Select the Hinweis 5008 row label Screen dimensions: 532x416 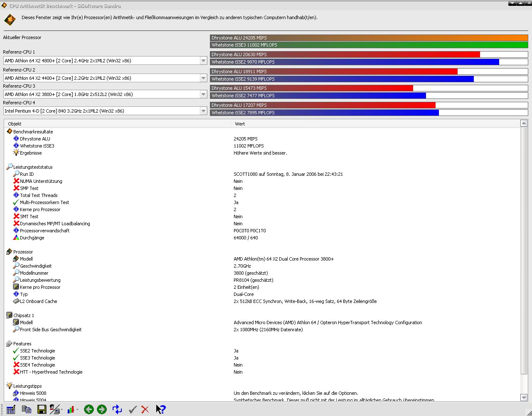(33, 393)
